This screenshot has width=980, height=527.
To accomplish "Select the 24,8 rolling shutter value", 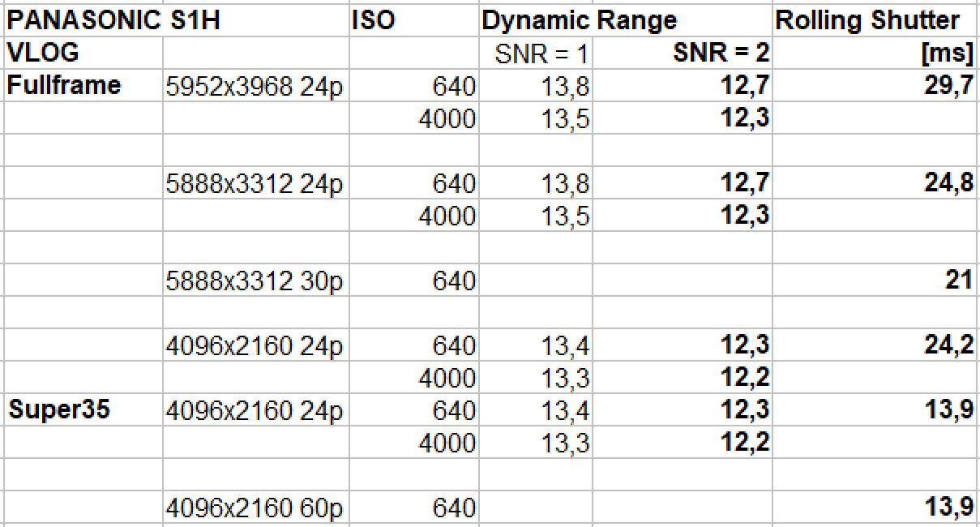I will pos(948,183).
